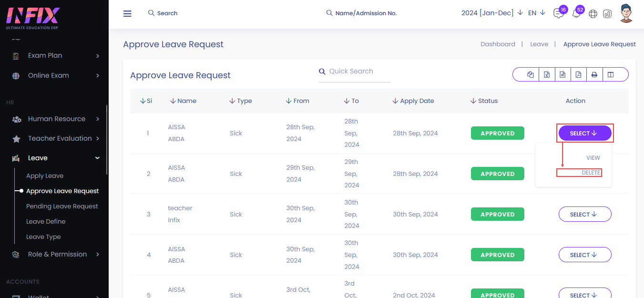Click '29th Sep, 2024' From date cell
Viewport: 644px width, 298px height.
300,174
